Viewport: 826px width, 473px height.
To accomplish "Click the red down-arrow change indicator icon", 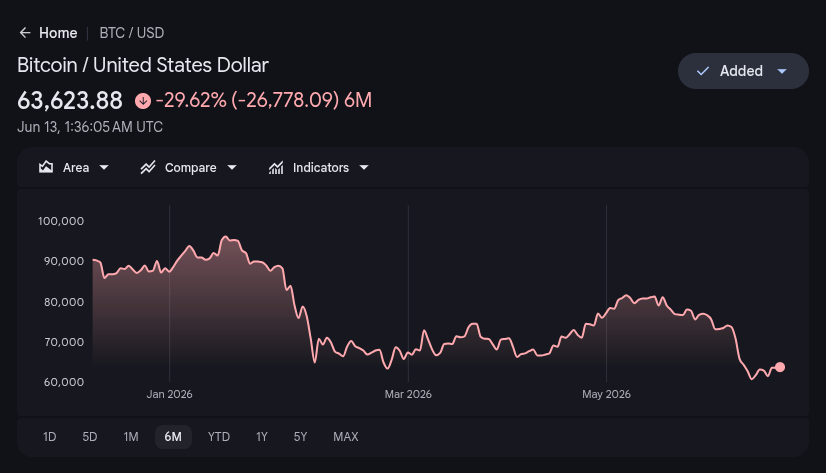I will 143,101.
